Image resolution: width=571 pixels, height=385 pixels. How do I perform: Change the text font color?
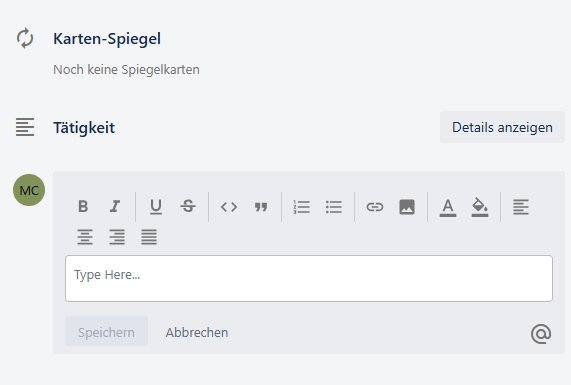448,207
